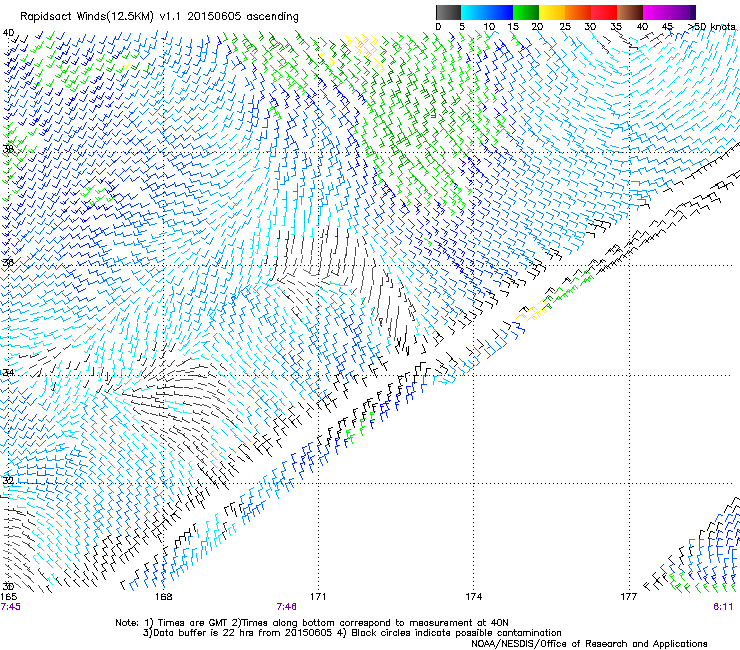Click the purple '7:45' time label
This screenshot has width=740, height=650.
[10, 607]
